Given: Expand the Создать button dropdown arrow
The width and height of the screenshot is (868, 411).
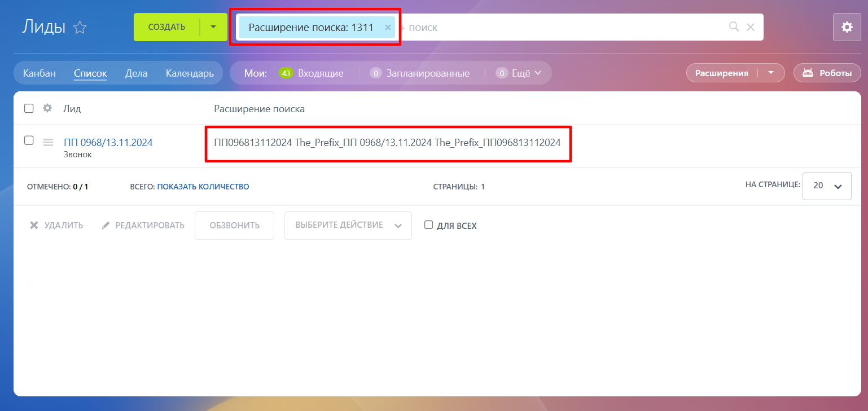Looking at the screenshot, I should point(213,27).
